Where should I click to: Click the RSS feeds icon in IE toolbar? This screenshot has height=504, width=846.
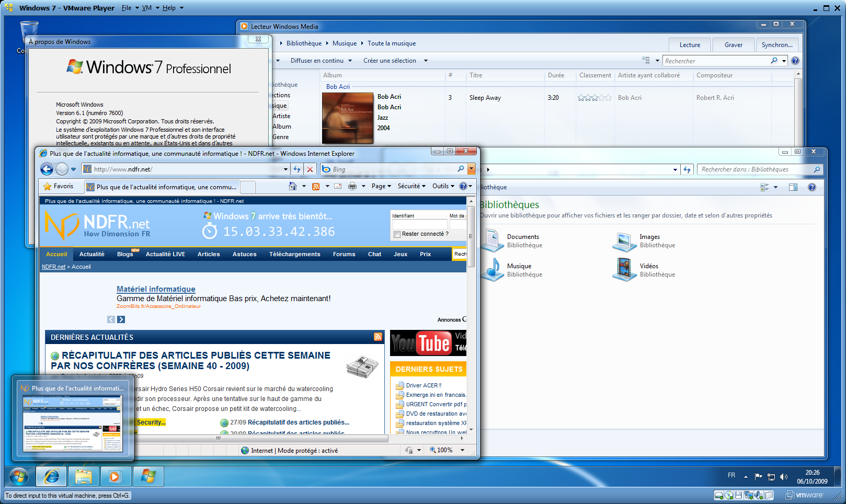(316, 186)
